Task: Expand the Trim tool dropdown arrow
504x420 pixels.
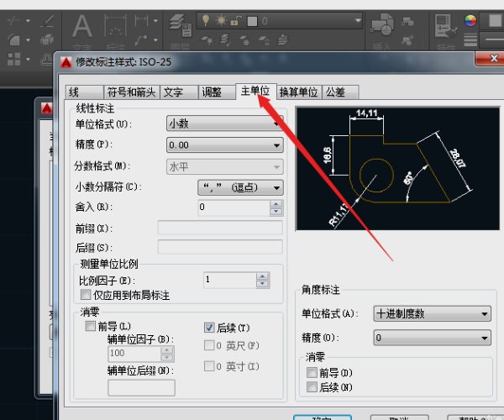Action: pyautogui.click(x=28, y=21)
